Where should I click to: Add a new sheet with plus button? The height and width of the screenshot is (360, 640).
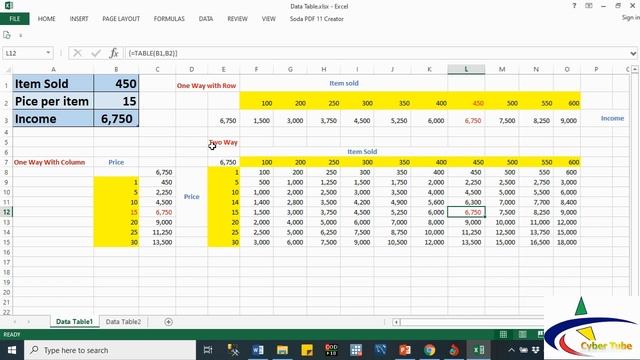[x=168, y=322]
